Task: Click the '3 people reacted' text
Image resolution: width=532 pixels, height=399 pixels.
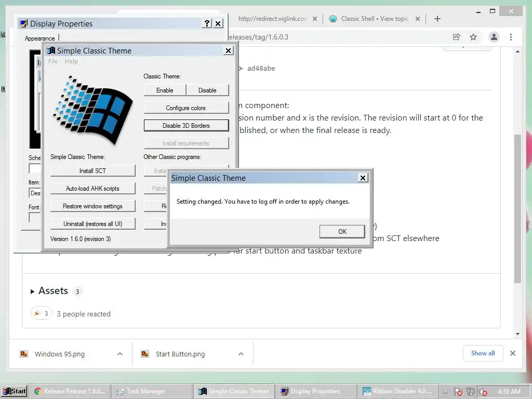Action: [84, 314]
